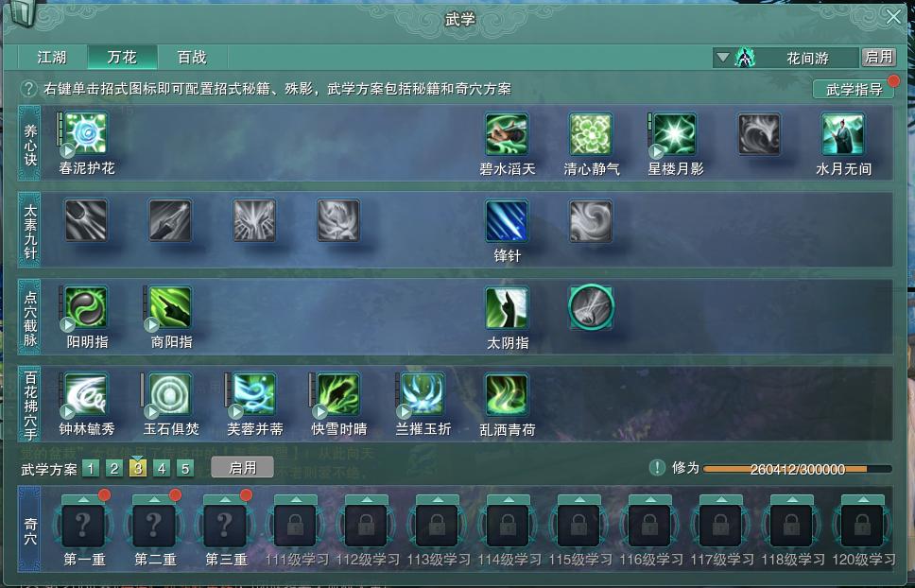Open the 百战 tab
Image resolution: width=915 pixels, height=588 pixels.
pos(192,57)
